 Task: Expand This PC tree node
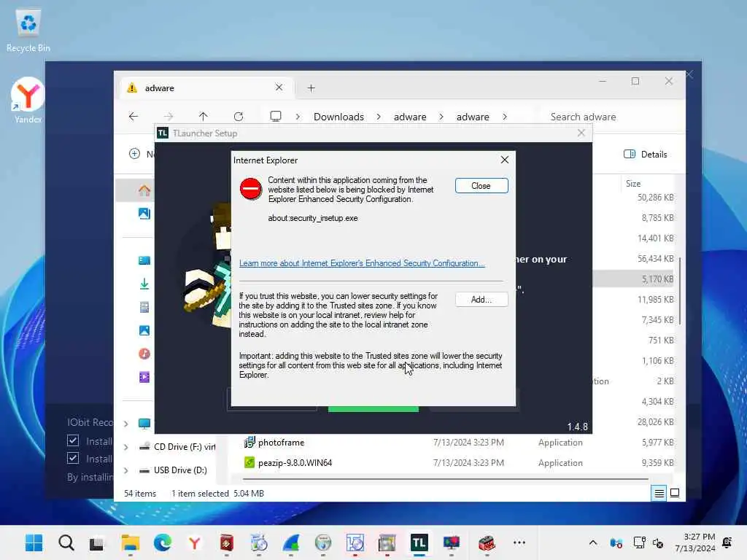[125, 424]
